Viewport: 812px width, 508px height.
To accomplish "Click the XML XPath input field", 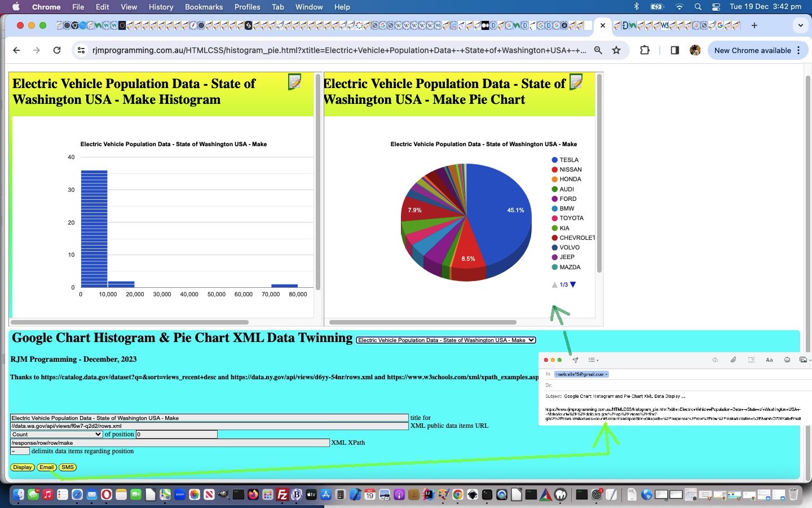I will [x=170, y=443].
